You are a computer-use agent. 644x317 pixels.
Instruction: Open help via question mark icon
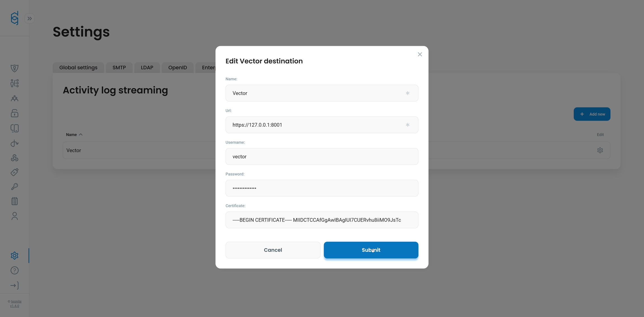tap(15, 270)
